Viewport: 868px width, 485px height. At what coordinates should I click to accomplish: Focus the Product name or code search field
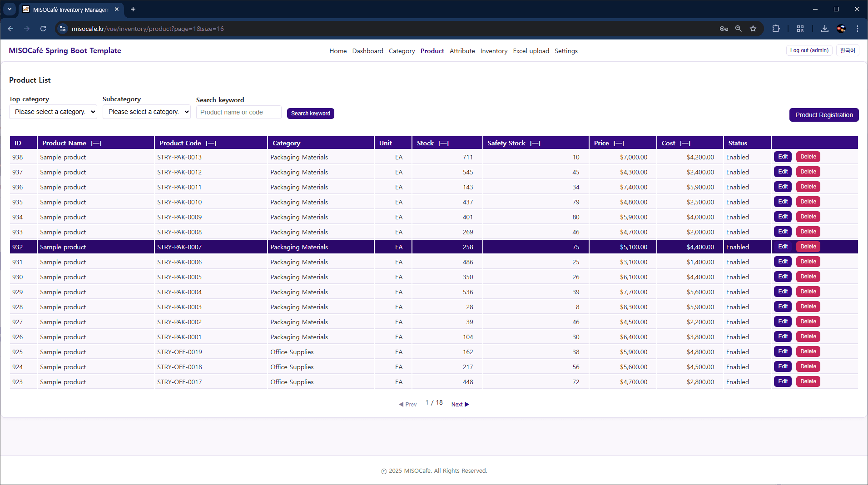coord(238,112)
